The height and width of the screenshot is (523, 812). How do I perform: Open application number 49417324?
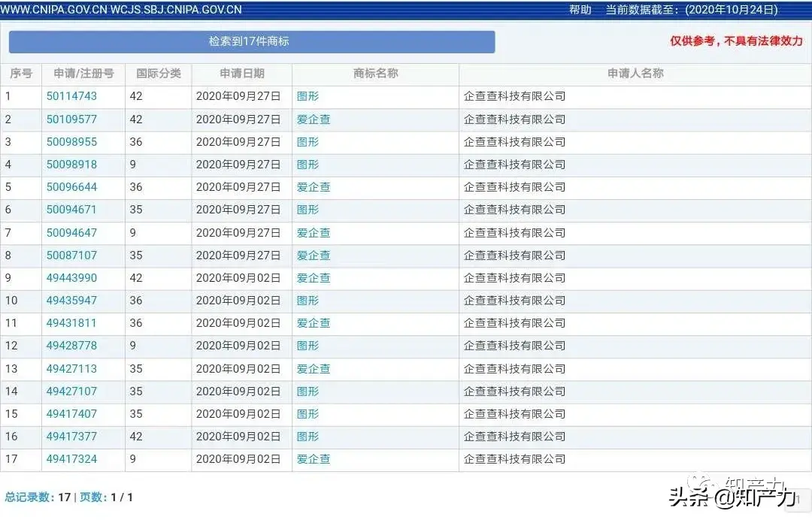pos(71,459)
